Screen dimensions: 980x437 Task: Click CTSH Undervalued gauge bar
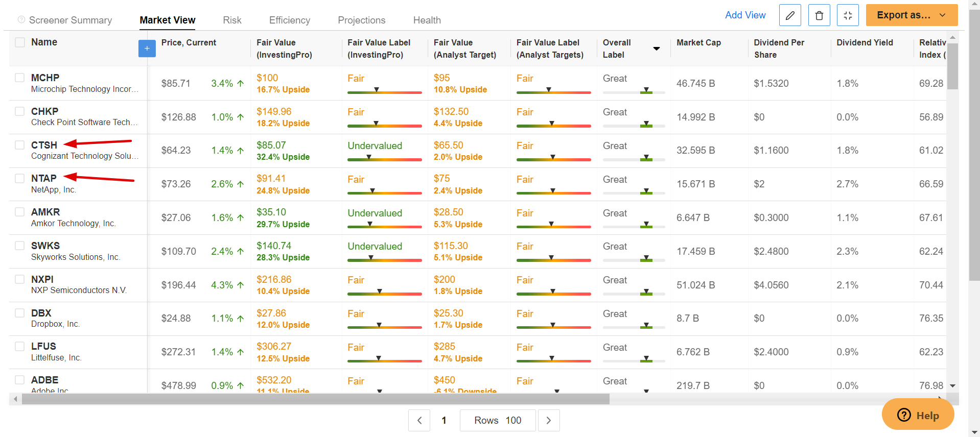click(385, 159)
